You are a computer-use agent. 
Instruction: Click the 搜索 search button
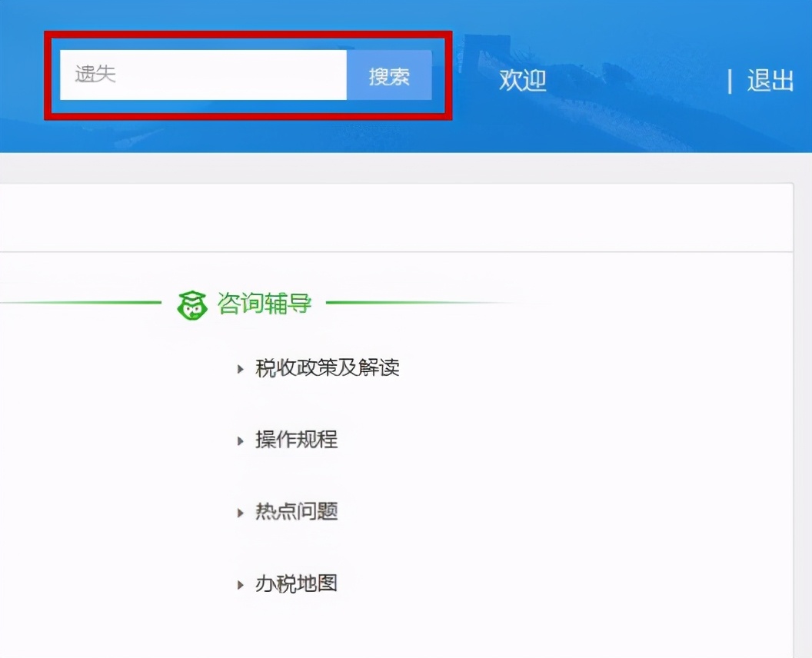pos(391,75)
